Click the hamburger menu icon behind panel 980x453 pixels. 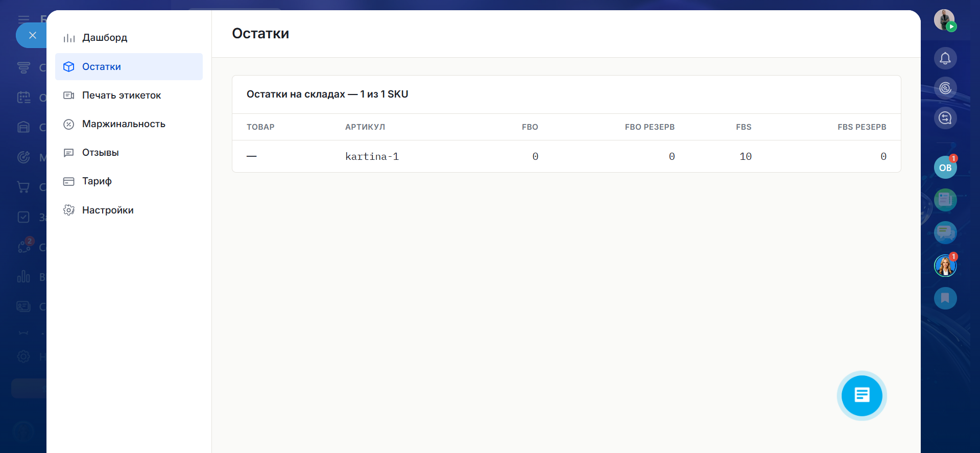23,19
